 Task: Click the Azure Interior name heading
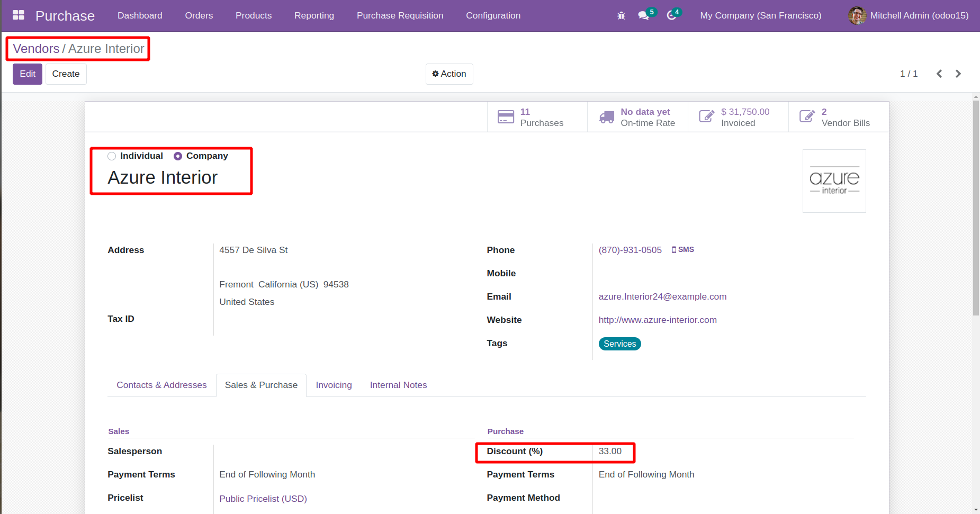[x=163, y=177]
